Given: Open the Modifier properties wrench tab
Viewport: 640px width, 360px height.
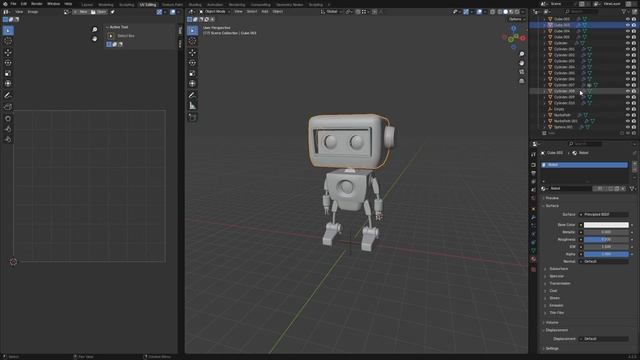Looking at the screenshot, I should (x=533, y=217).
